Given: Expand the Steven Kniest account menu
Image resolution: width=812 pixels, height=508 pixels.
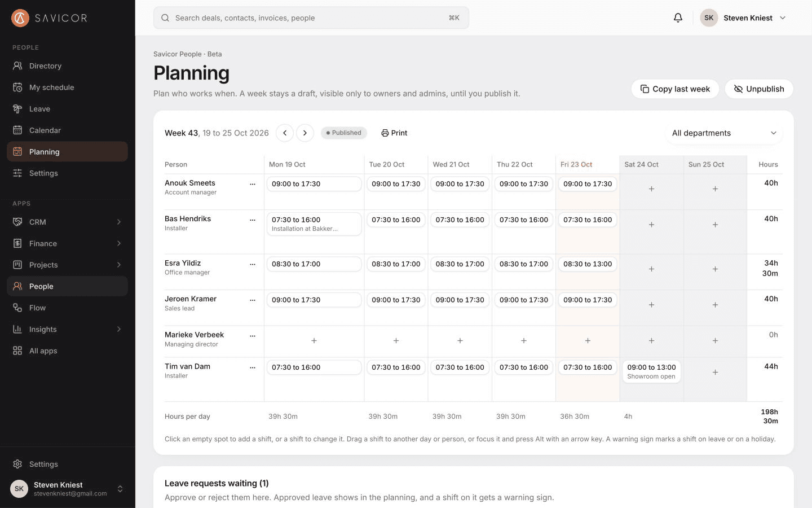Looking at the screenshot, I should point(743,18).
